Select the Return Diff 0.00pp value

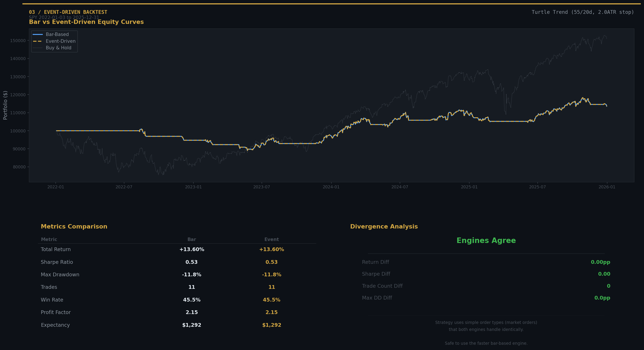600,262
